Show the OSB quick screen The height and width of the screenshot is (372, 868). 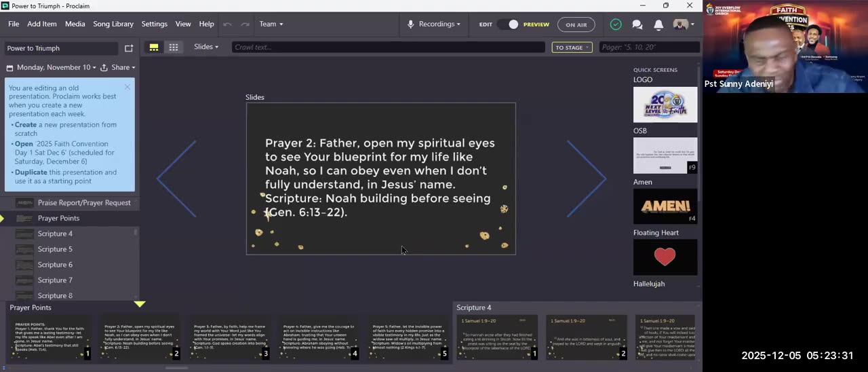pos(665,155)
